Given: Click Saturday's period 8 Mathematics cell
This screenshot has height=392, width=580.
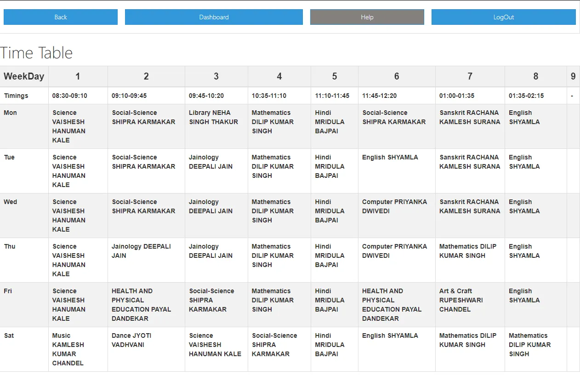Looking at the screenshot, I should [x=536, y=349].
